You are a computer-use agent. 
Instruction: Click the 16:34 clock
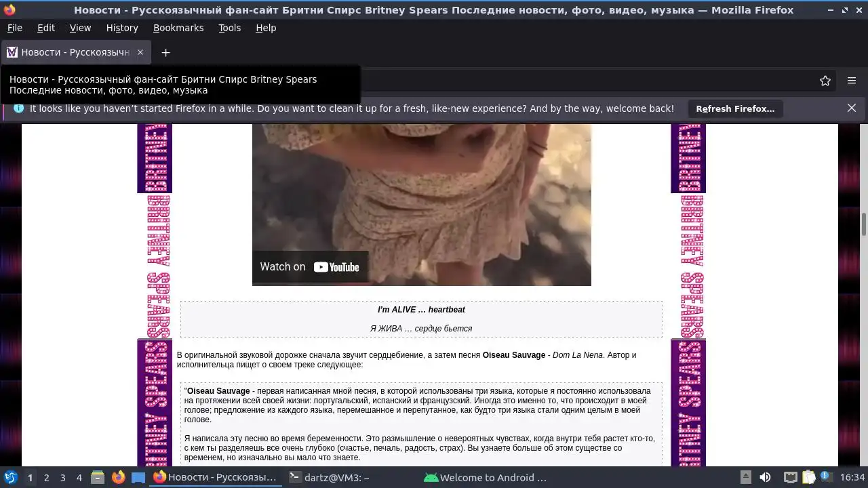852,477
